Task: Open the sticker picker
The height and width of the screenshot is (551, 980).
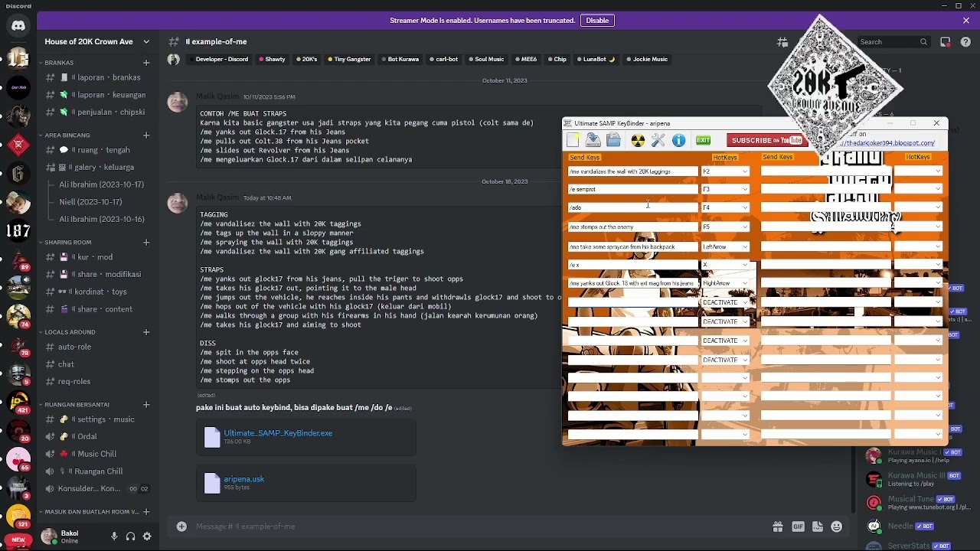Action: tap(818, 527)
